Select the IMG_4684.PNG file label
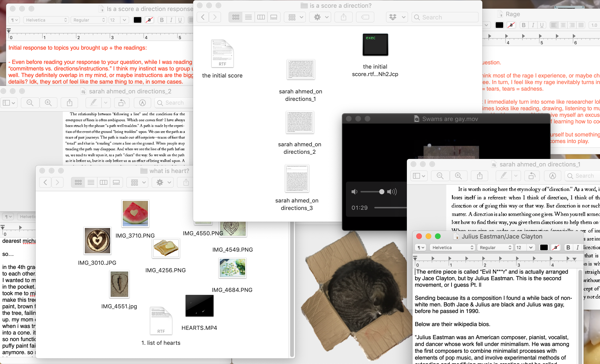Image resolution: width=600 pixels, height=364 pixels. pos(232,290)
